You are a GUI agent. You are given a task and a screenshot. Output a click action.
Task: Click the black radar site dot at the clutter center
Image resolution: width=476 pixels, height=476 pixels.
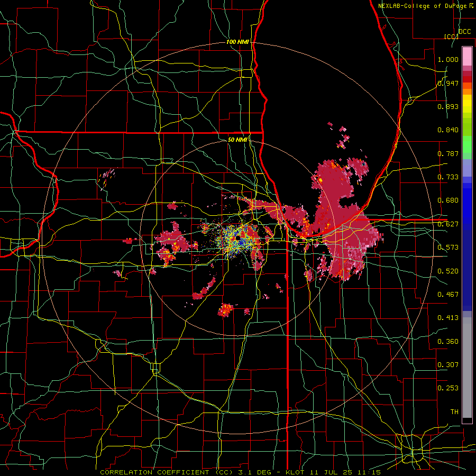click(238, 238)
